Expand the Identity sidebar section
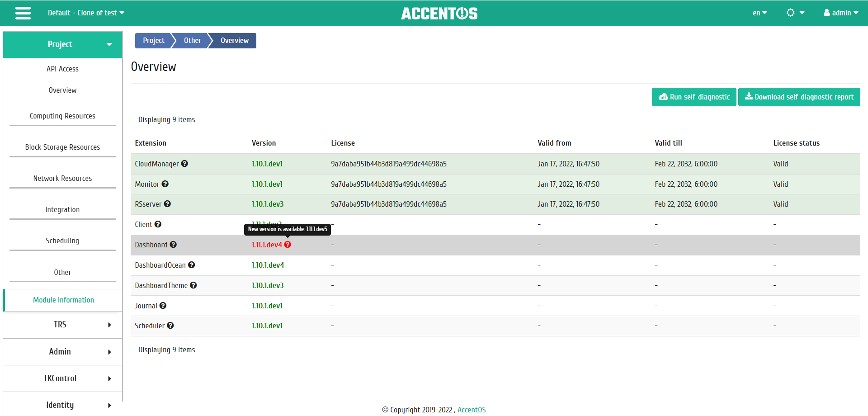The image size is (868, 416). click(x=63, y=405)
